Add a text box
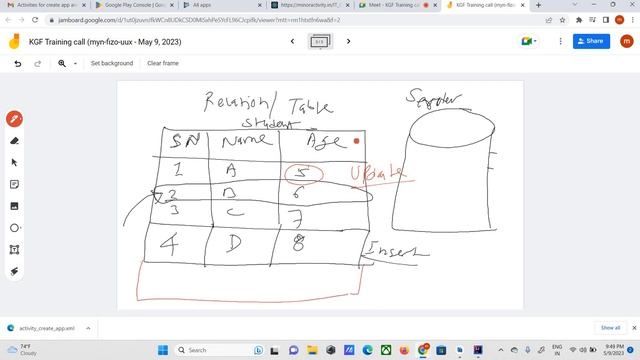The image size is (640, 360). 14,250
